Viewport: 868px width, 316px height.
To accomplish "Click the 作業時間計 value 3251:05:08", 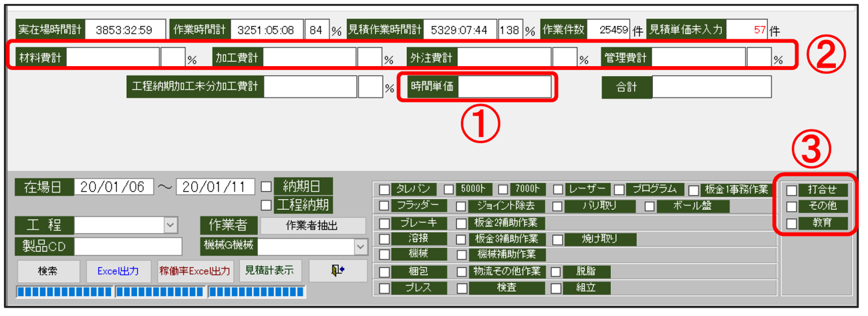I will [x=267, y=30].
